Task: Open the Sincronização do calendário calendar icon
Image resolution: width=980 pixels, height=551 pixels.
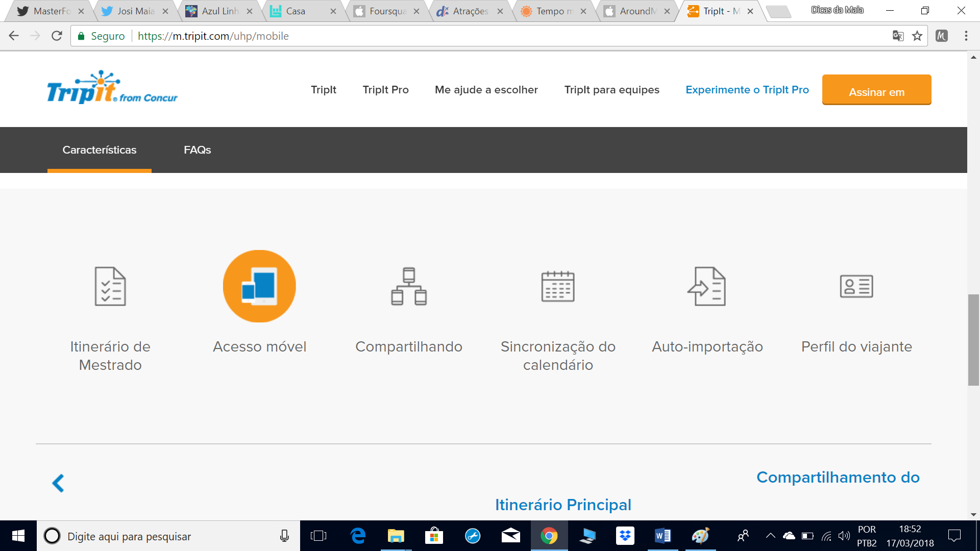Action: pyautogui.click(x=558, y=286)
